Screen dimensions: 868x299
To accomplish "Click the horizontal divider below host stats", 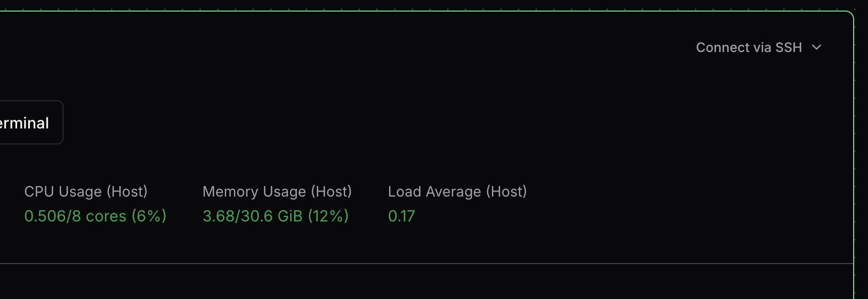I will tap(426, 264).
